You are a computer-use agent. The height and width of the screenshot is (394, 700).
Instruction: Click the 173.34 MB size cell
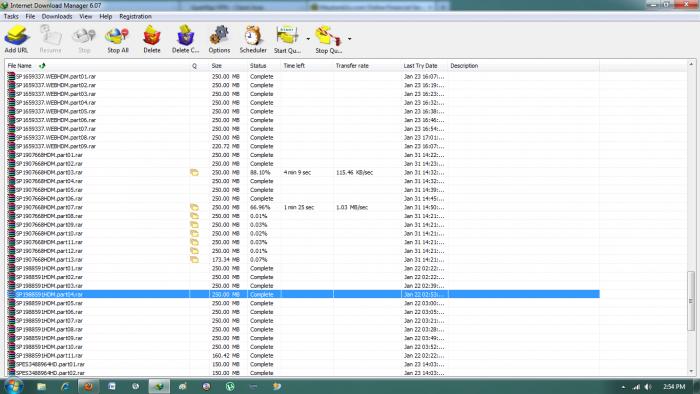[x=226, y=259]
